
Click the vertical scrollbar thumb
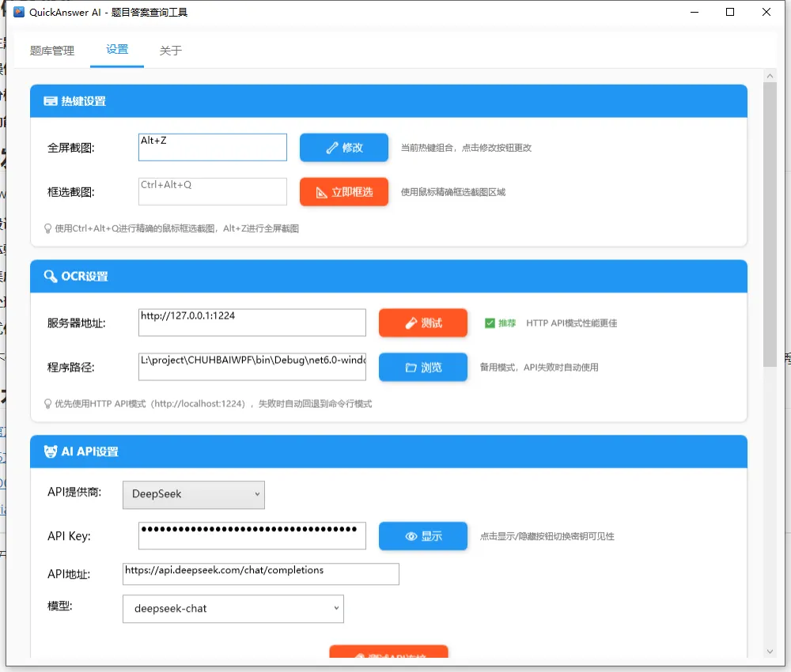(770, 221)
